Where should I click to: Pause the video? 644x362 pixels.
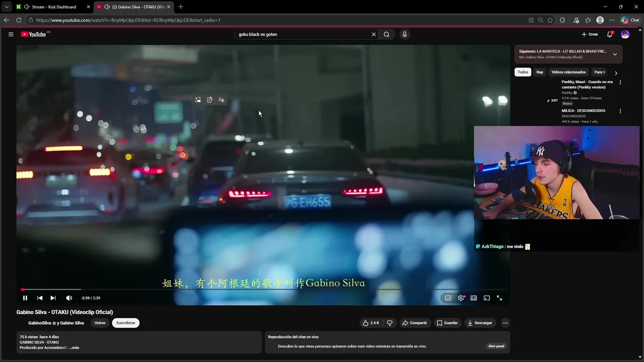click(x=25, y=298)
